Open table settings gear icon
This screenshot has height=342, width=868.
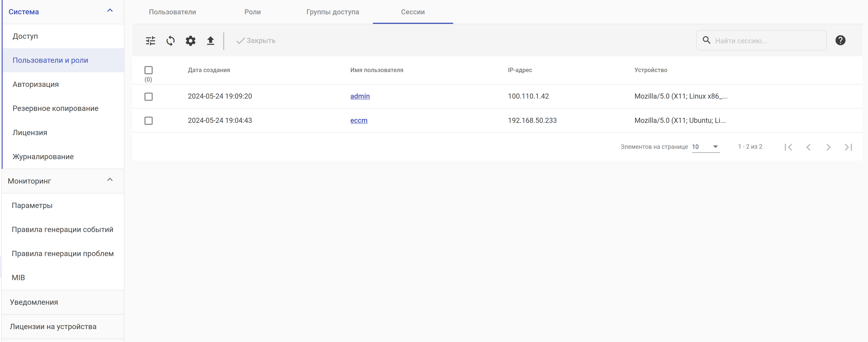[x=190, y=41]
